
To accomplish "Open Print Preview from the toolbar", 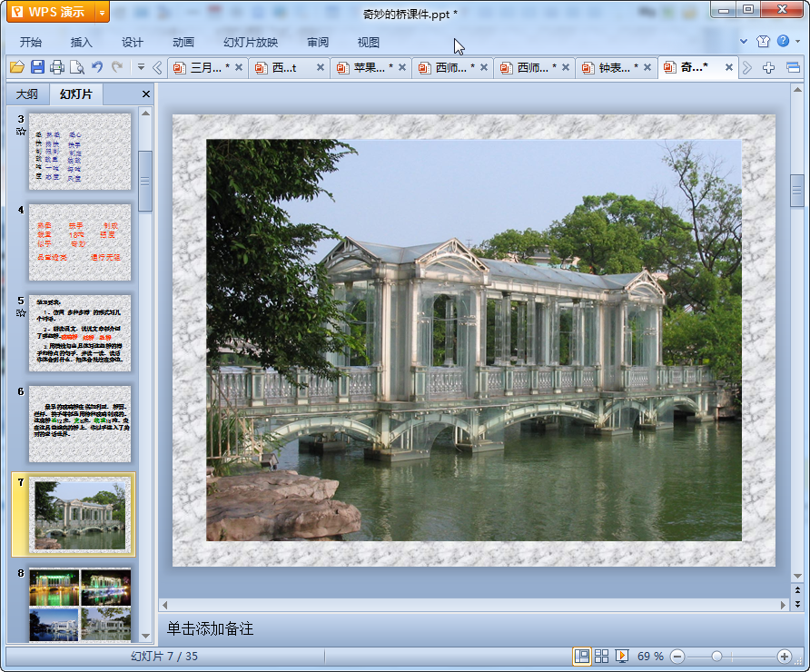I will [x=77, y=67].
